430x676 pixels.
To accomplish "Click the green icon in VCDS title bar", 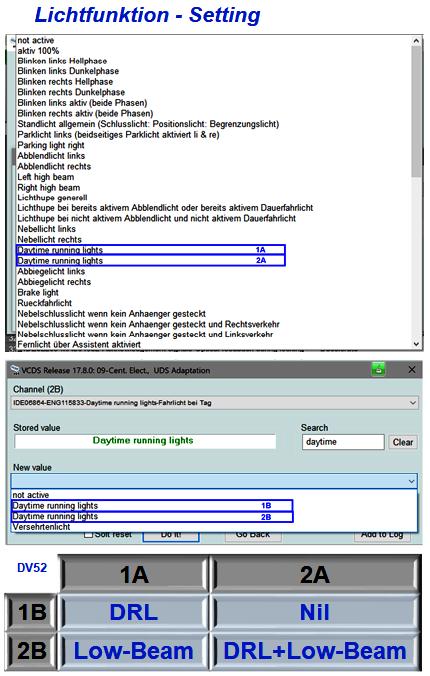I will (x=378, y=369).
